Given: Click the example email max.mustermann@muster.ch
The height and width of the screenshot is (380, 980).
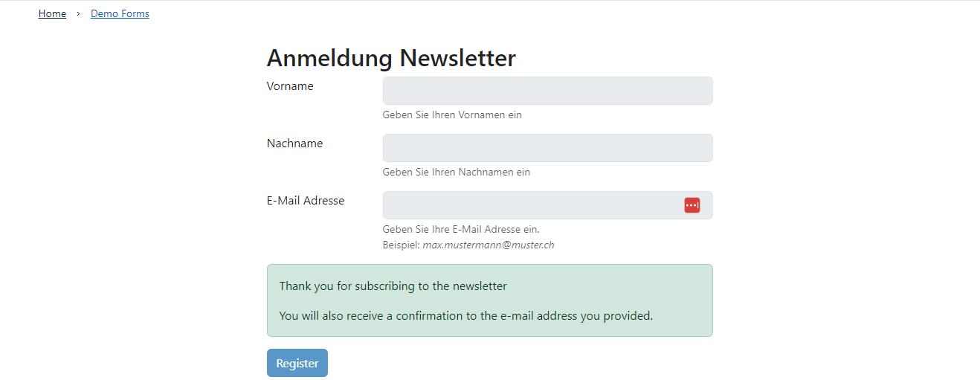Looking at the screenshot, I should coord(488,245).
